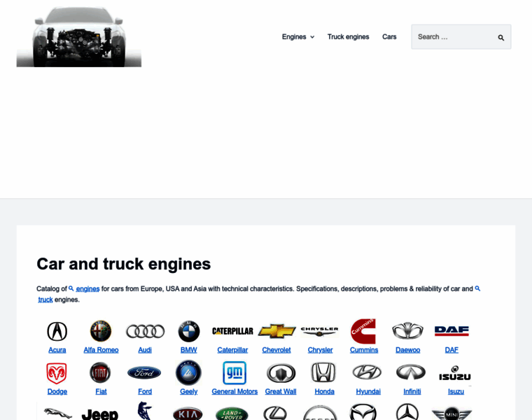The width and height of the screenshot is (532, 420).
Task: Select the BMW roundel logo
Action: (188, 331)
